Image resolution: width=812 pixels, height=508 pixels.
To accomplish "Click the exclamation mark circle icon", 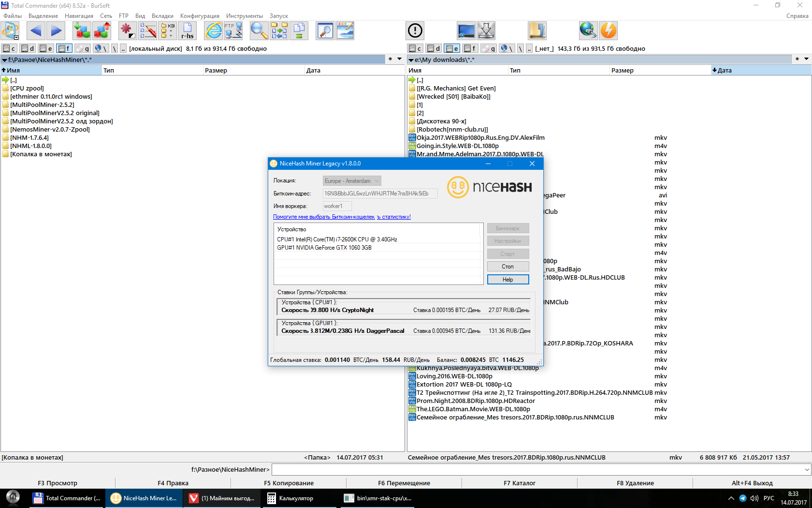I will (x=415, y=31).
